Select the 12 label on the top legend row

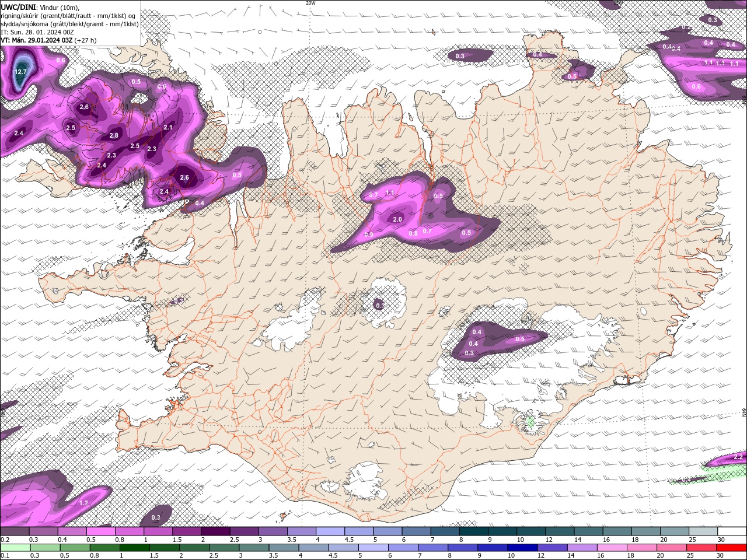click(x=548, y=540)
